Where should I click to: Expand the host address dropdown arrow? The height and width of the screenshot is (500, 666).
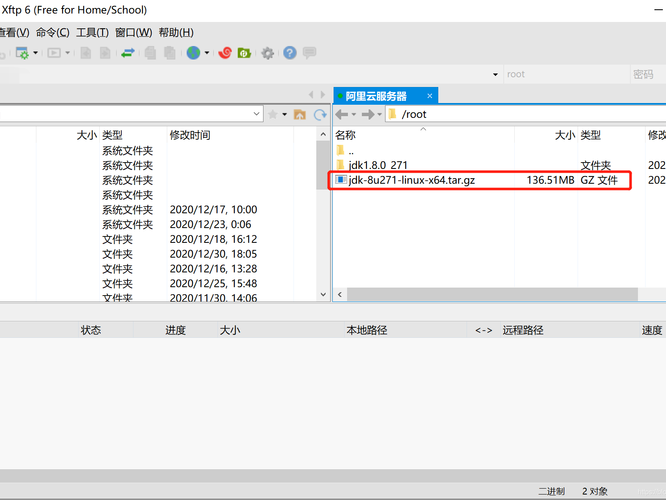coord(495,75)
